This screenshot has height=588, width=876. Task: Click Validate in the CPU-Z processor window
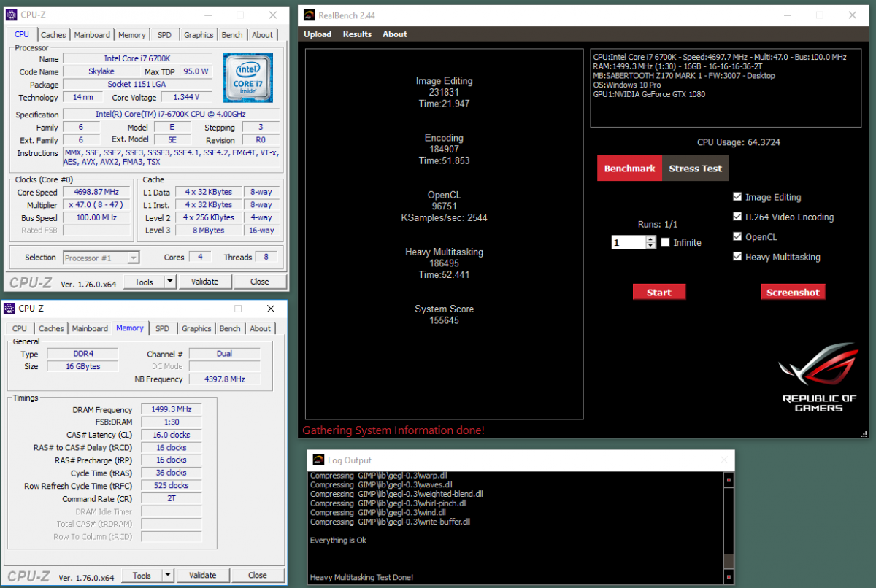204,282
